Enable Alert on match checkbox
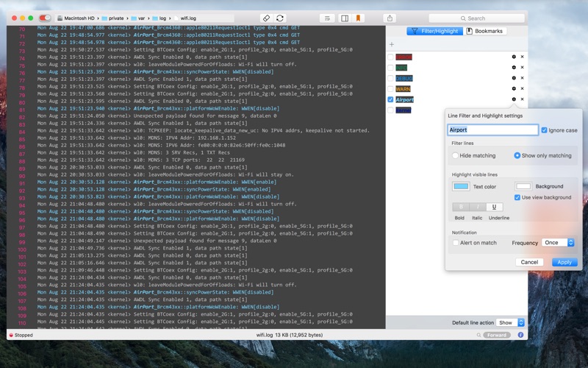 [x=456, y=243]
